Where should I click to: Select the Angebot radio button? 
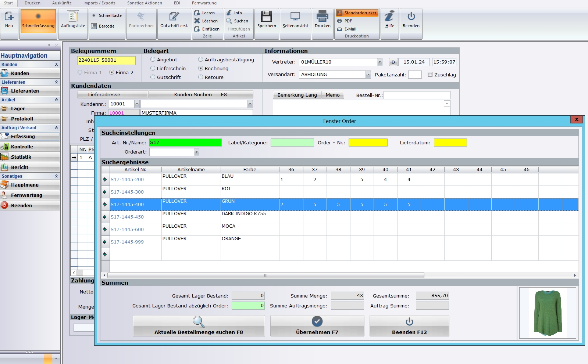coord(153,60)
